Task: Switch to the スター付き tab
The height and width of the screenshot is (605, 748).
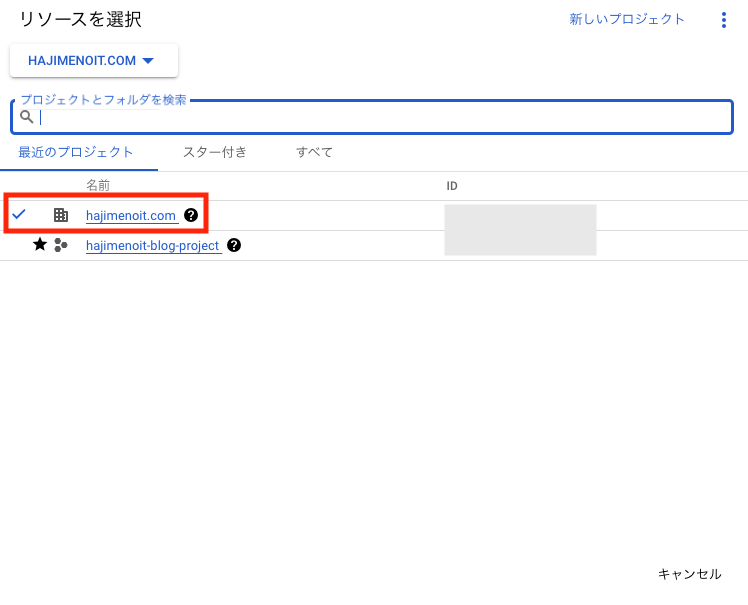Action: (215, 152)
